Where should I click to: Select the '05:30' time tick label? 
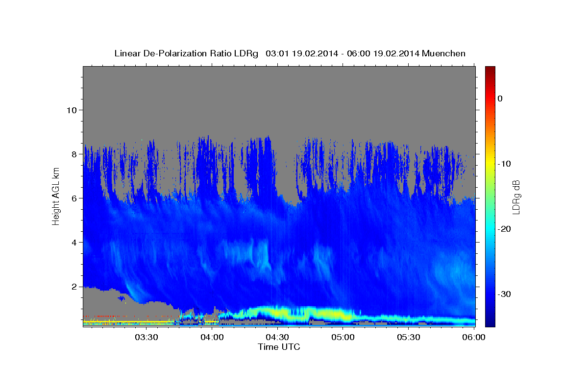tap(408, 337)
